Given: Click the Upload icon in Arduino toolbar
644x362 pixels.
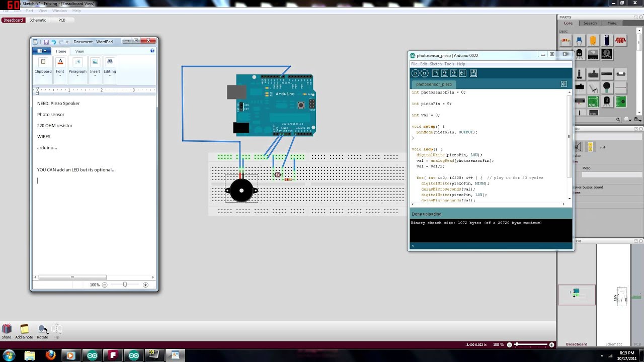Looking at the screenshot, I should point(463,73).
